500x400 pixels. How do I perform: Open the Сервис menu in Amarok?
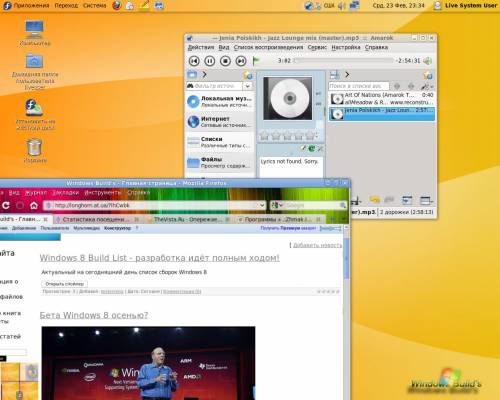tap(317, 47)
